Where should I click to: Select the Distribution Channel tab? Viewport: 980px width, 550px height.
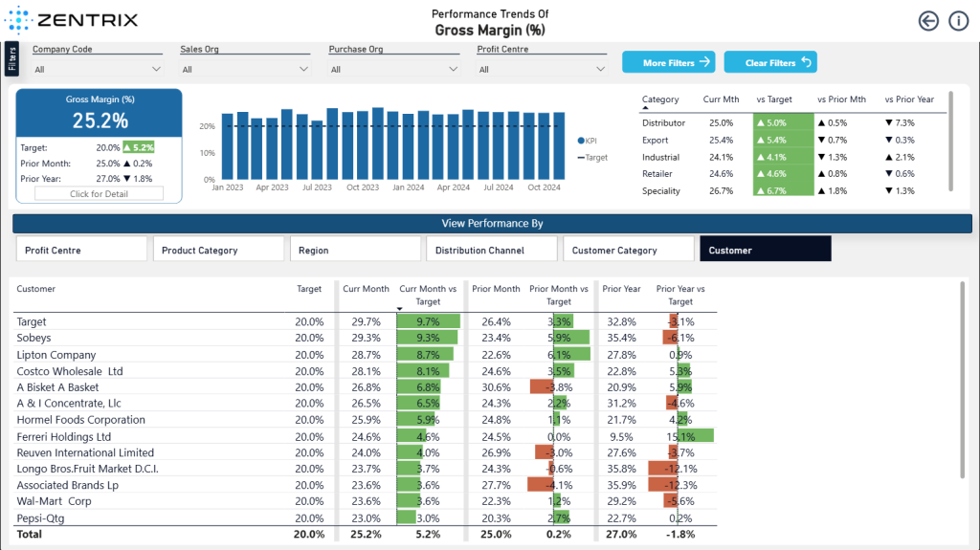[x=492, y=250]
